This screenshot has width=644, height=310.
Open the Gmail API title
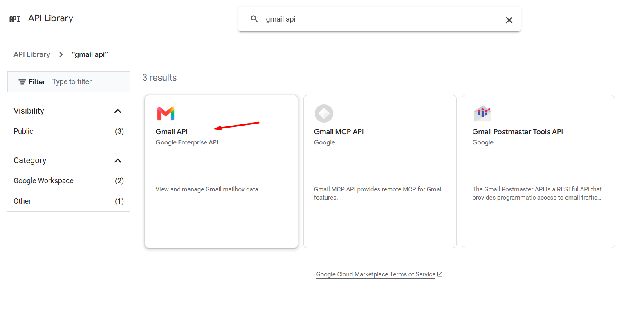click(172, 132)
